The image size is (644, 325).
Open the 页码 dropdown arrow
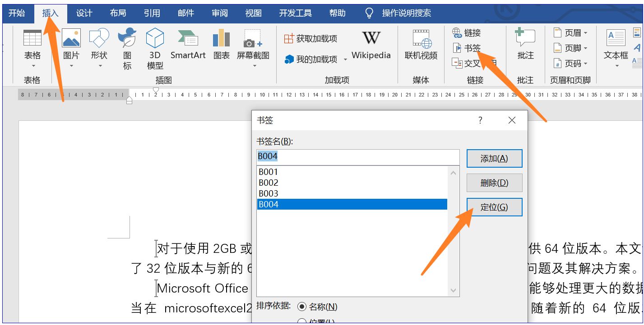click(x=586, y=64)
